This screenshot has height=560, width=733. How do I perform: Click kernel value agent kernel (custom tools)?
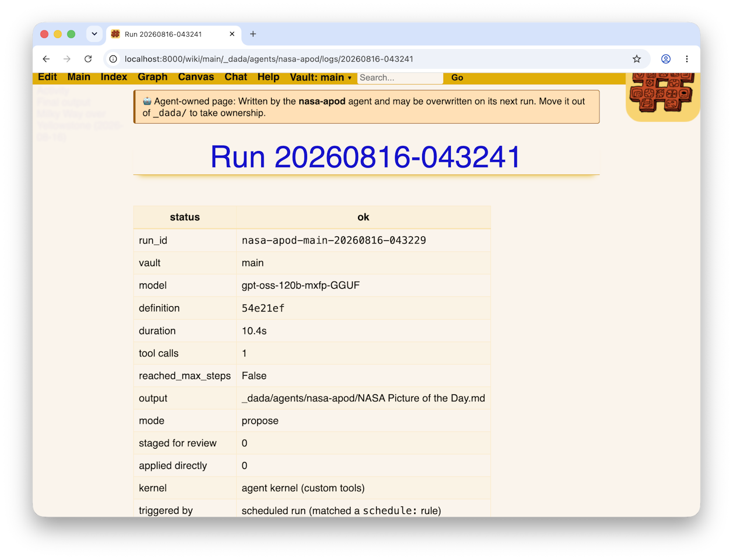click(303, 488)
